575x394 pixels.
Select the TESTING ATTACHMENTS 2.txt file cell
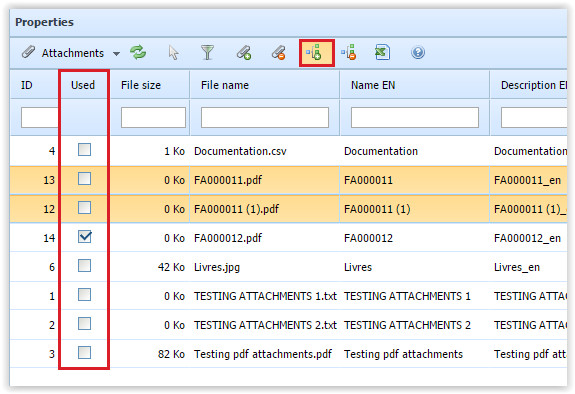264,325
